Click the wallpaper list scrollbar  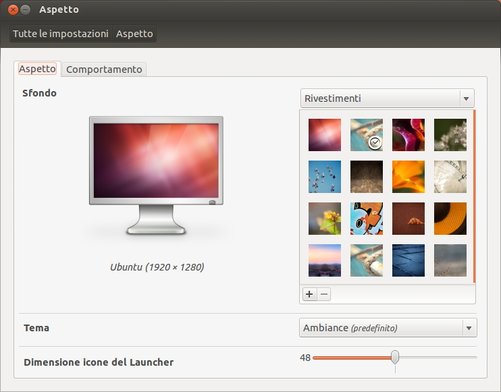point(474,197)
